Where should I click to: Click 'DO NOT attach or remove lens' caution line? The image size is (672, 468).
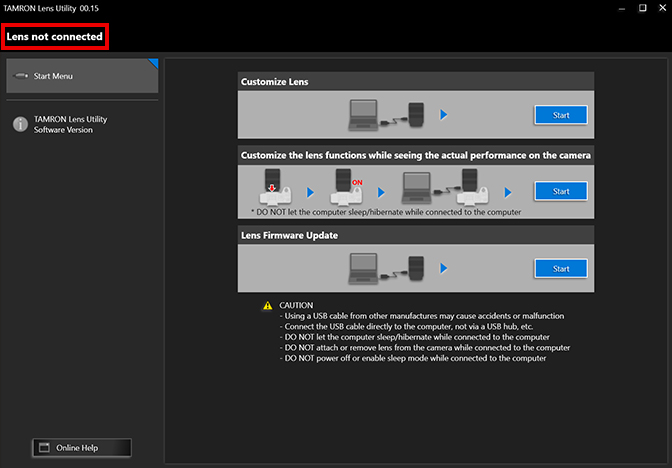(425, 348)
